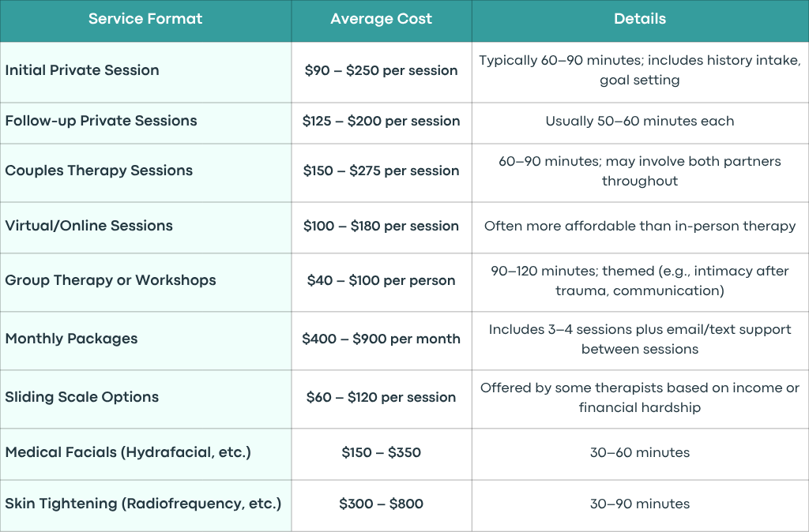
Task: Click the Service Format column header
Action: (x=145, y=19)
